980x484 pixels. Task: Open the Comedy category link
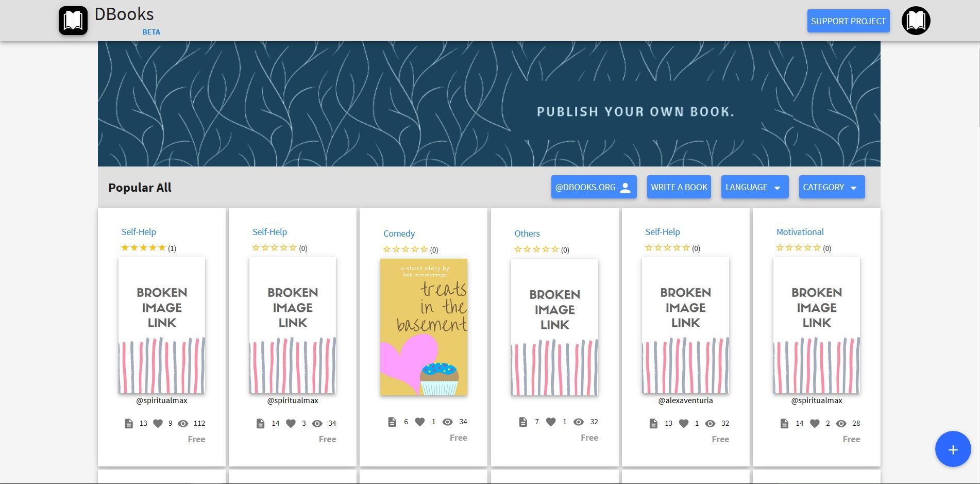click(399, 233)
